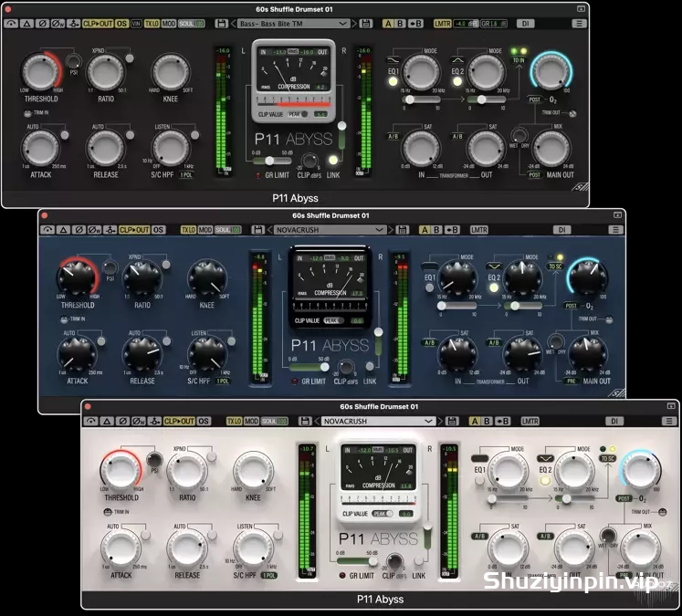
Task: Click EQ1 slider handle in blue window
Action: tap(441, 306)
